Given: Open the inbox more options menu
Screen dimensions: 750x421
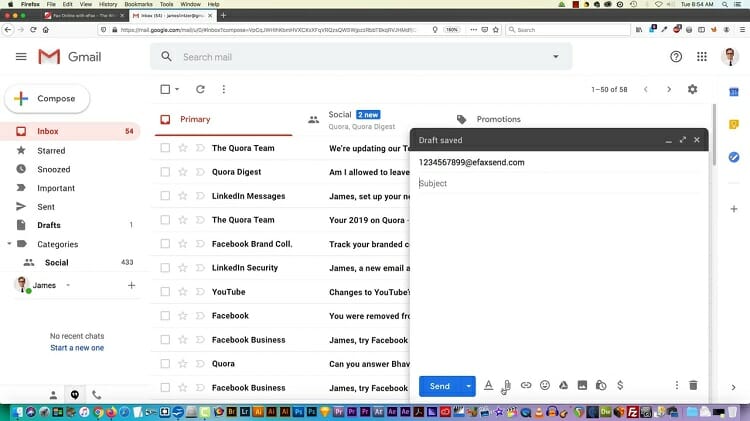Looking at the screenshot, I should pyautogui.click(x=223, y=89).
